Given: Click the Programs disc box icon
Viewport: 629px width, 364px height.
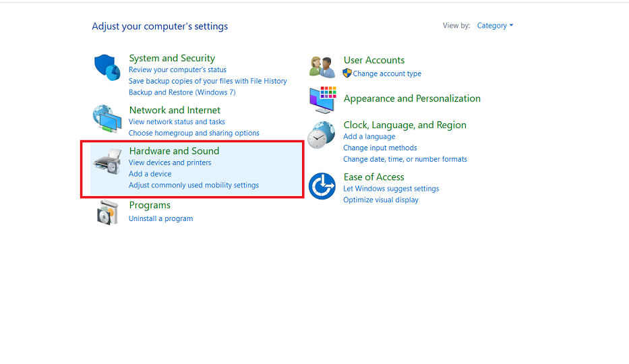Looking at the screenshot, I should [107, 212].
